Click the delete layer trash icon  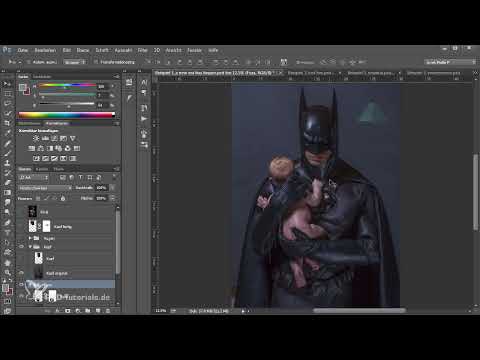(x=108, y=311)
